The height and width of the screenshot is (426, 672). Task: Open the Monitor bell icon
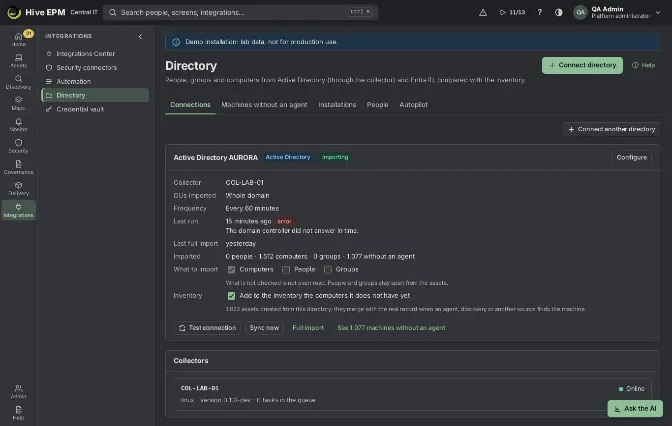18,125
